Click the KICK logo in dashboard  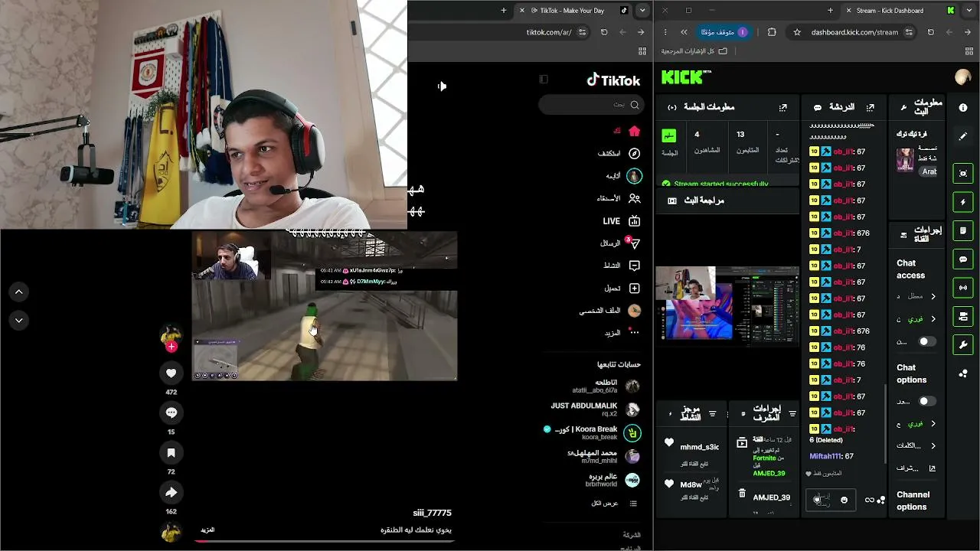point(686,77)
